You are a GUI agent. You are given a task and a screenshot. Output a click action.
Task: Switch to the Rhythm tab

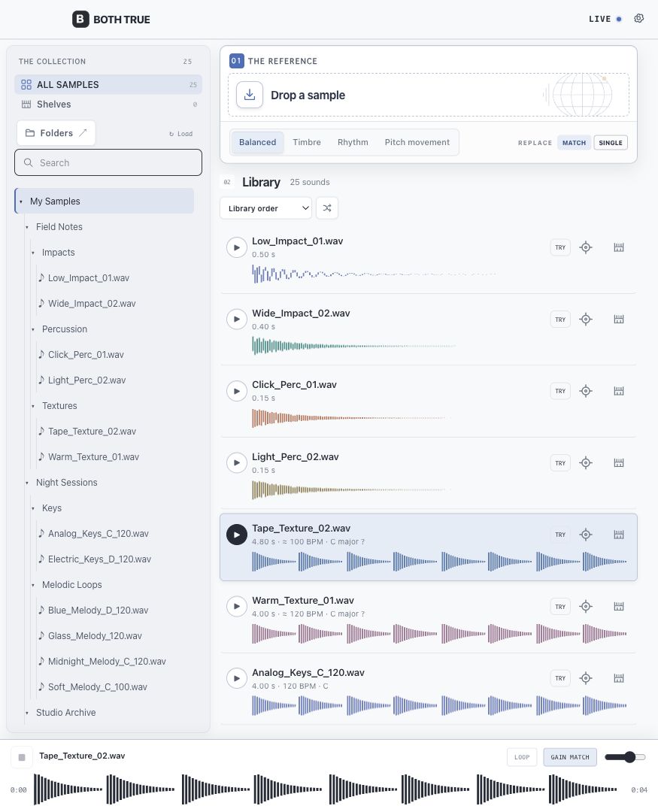[x=353, y=142]
